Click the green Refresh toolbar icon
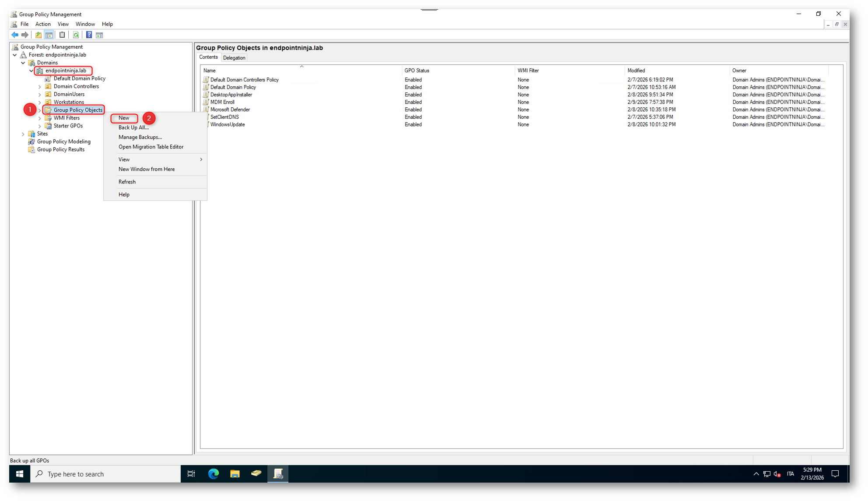The image size is (868, 501). (x=76, y=35)
